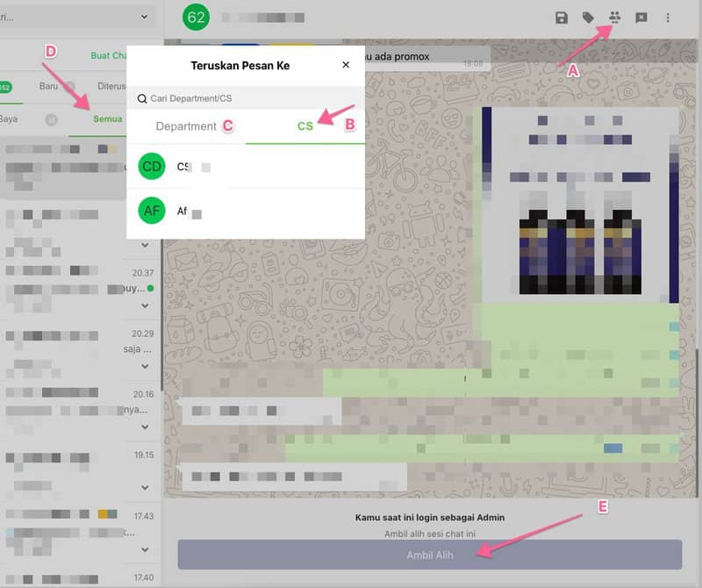This screenshot has width=702, height=588.
Task: Open the tag label icon
Action: point(588,18)
